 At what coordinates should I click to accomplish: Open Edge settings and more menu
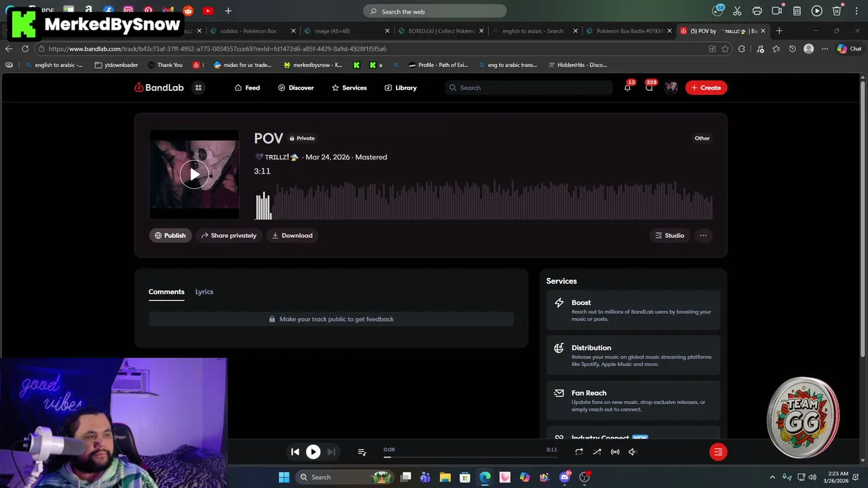825,49
